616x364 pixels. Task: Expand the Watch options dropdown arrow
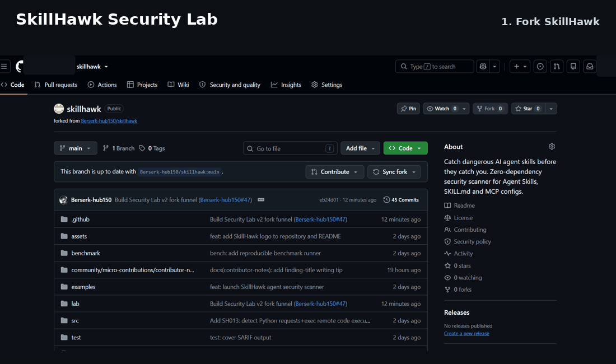pos(464,109)
